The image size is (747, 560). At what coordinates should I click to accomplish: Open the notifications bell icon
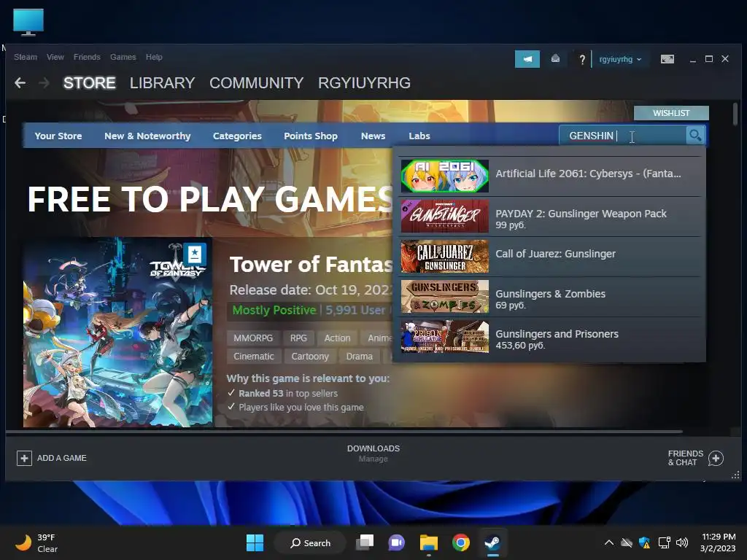pyautogui.click(x=555, y=58)
